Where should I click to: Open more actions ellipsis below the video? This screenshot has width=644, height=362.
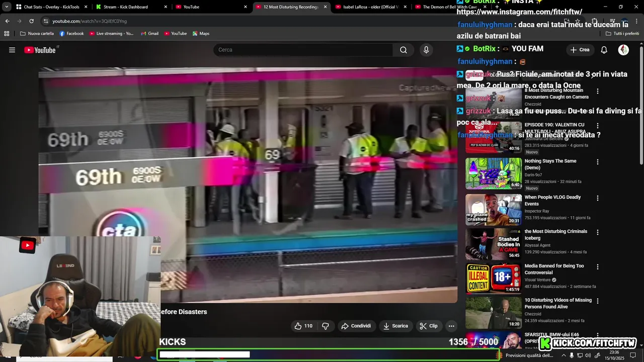451,326
